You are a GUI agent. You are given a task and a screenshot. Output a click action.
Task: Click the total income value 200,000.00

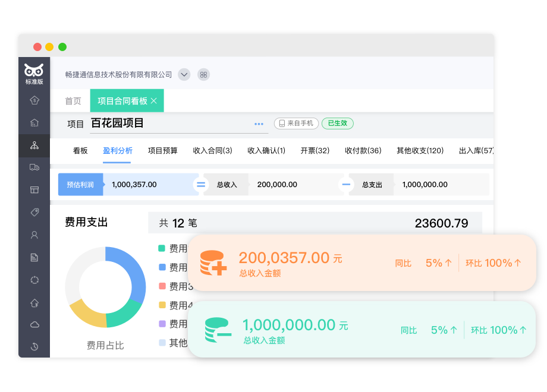pos(277,185)
